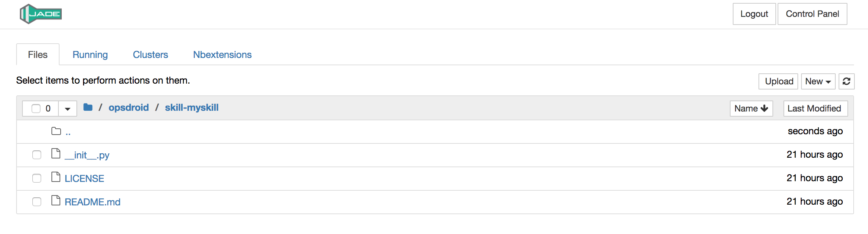
Task: Click the parent directory folder icon
Action: point(56,131)
